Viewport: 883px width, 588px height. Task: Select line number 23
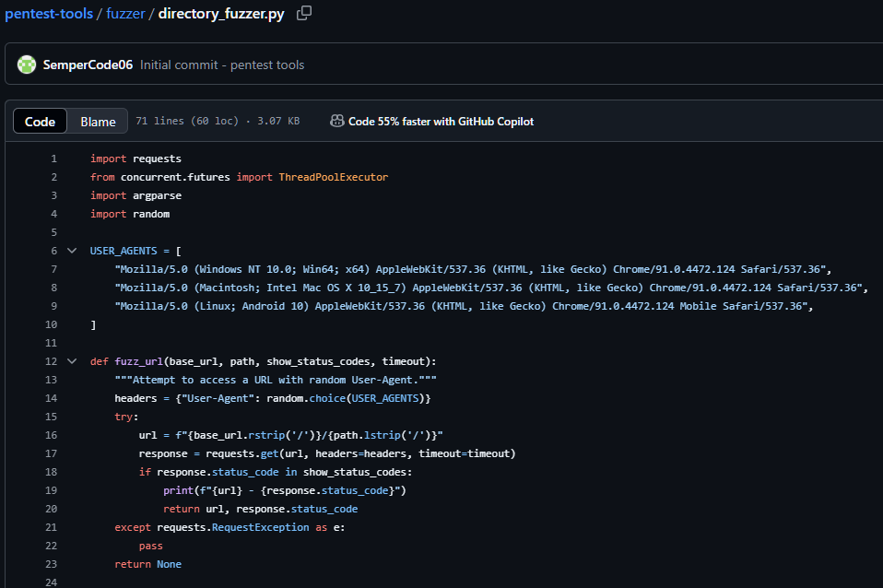coord(52,564)
